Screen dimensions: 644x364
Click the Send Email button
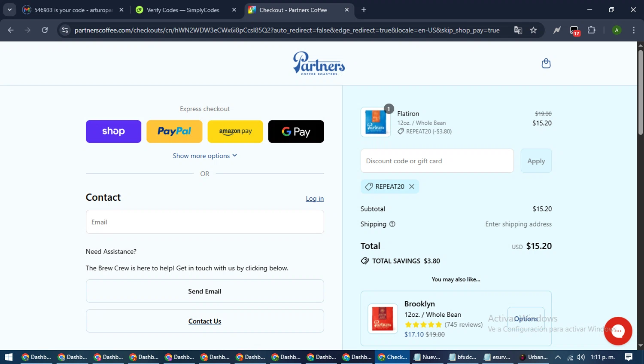click(x=205, y=291)
